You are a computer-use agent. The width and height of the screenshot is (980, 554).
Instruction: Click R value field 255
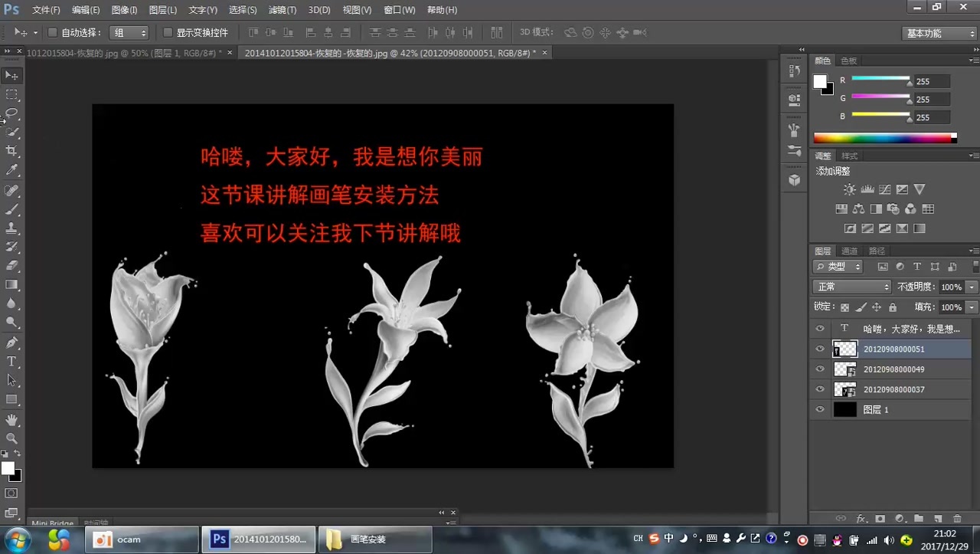point(931,81)
